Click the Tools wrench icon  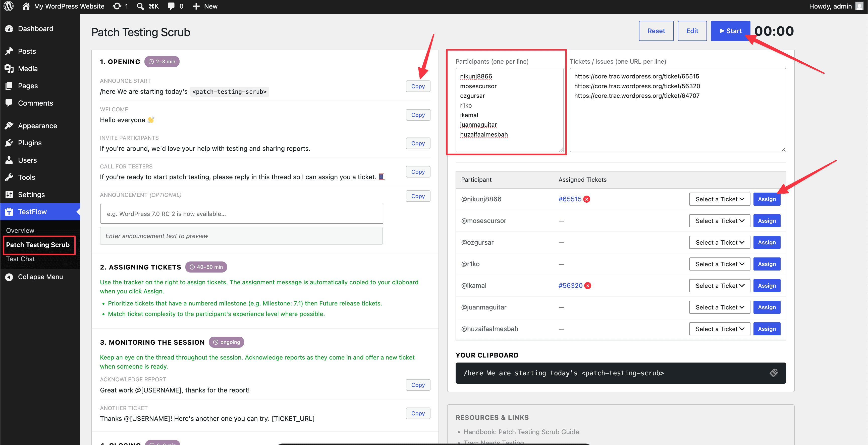pyautogui.click(x=9, y=177)
